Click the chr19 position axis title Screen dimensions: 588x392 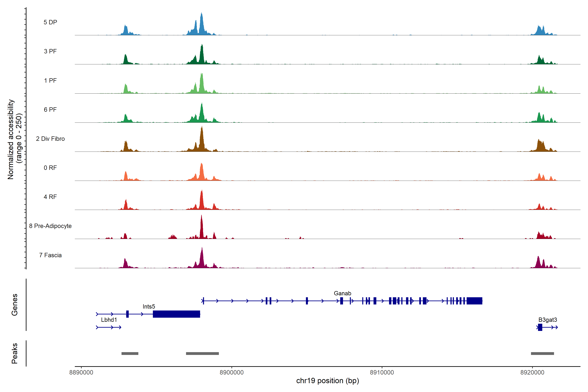point(327,381)
